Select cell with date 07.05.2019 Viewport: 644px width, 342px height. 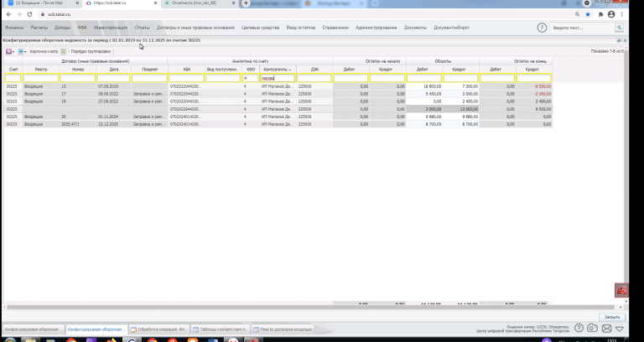coord(113,86)
